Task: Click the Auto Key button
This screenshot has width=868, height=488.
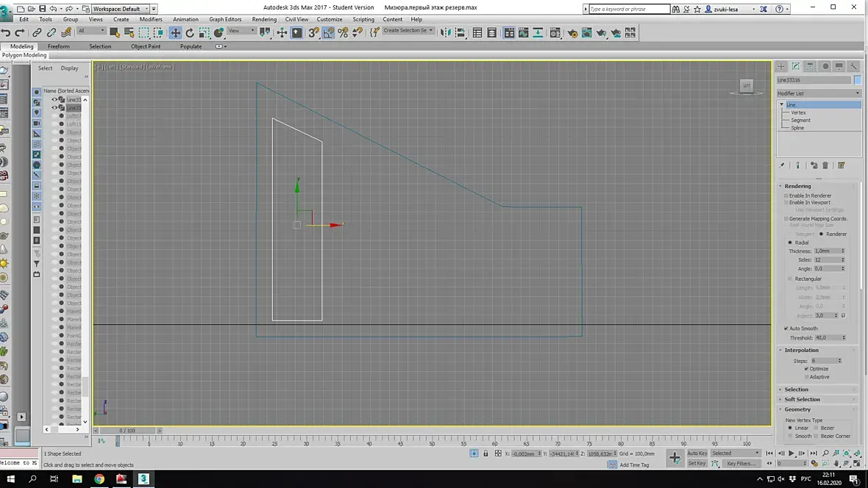Action: coord(697,453)
